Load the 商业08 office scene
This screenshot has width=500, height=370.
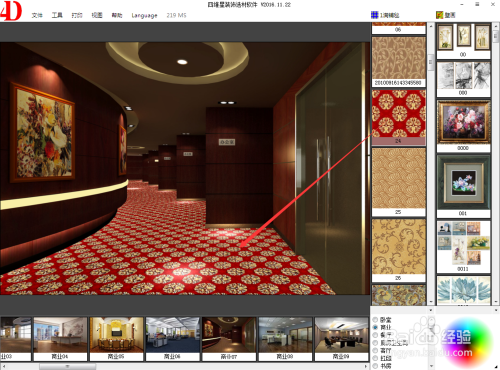pos(285,339)
